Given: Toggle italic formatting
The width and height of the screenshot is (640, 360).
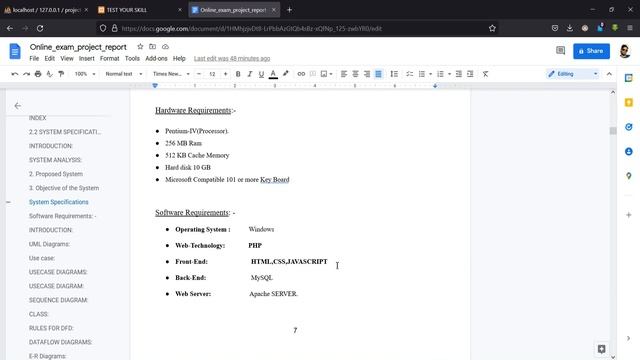Looking at the screenshot, I should (249, 74).
